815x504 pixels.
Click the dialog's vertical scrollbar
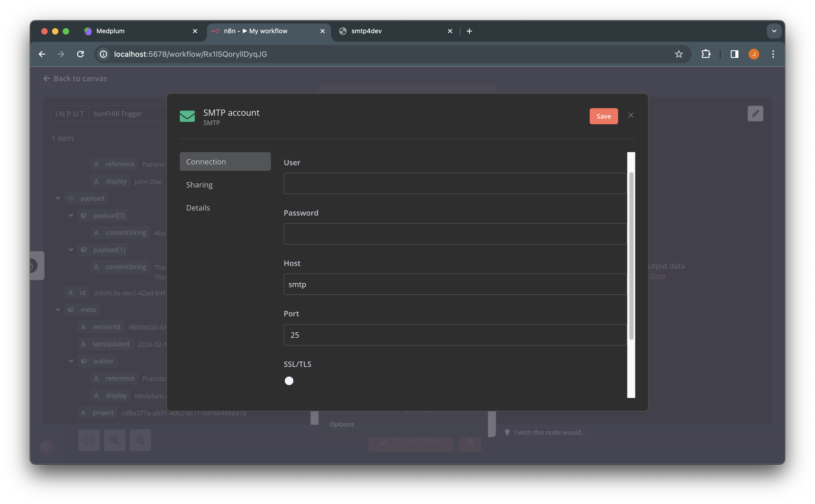pos(631,256)
